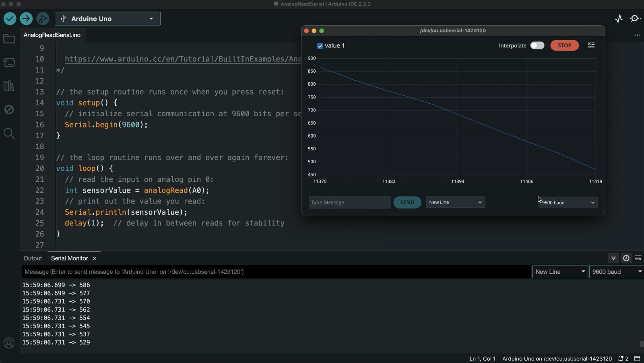Click the Upload arrow icon

pyautogui.click(x=26, y=18)
